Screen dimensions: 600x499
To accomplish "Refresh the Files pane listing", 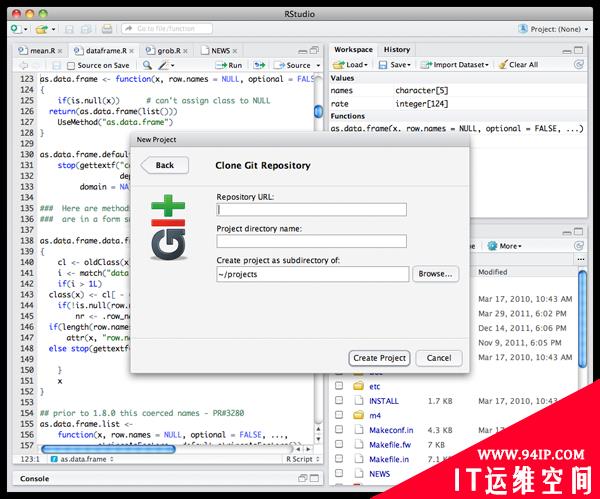I will 579,246.
